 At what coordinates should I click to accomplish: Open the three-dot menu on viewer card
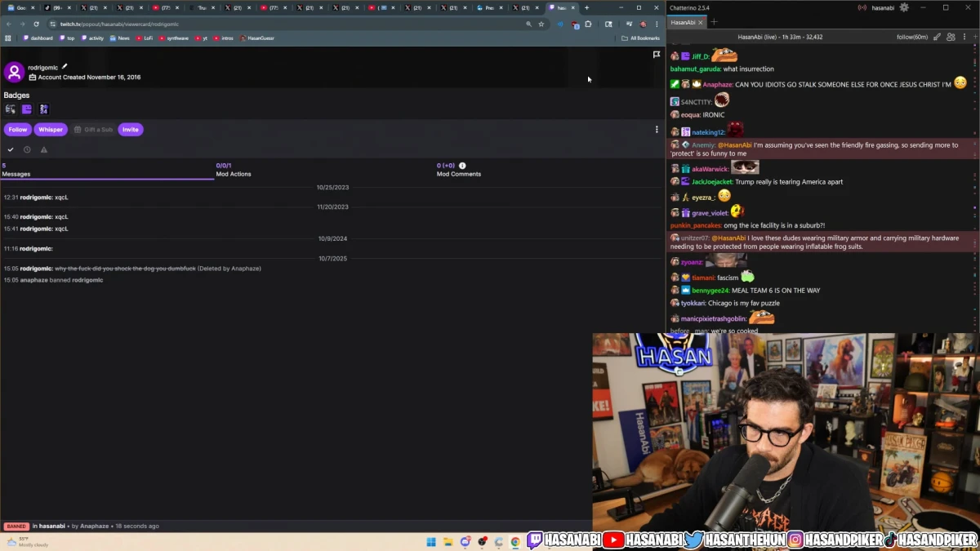click(656, 129)
